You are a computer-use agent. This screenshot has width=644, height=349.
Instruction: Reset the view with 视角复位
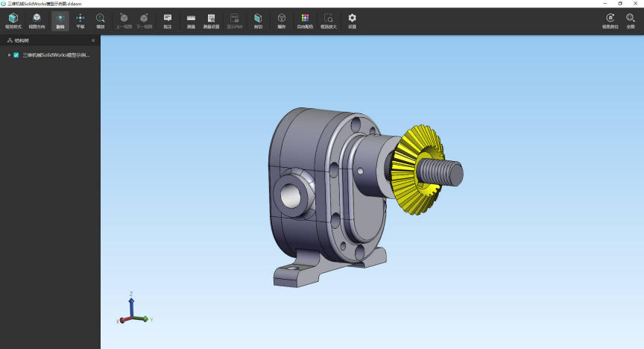tap(610, 20)
